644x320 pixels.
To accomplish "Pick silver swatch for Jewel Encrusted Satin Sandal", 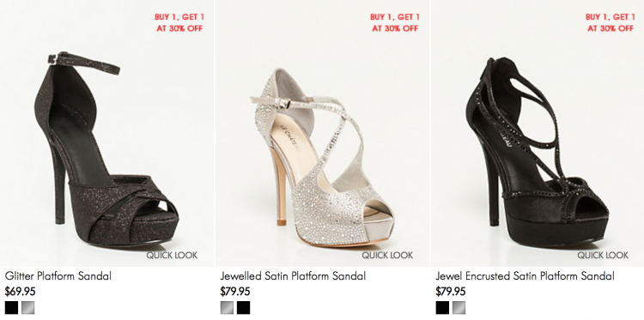I will 459,308.
